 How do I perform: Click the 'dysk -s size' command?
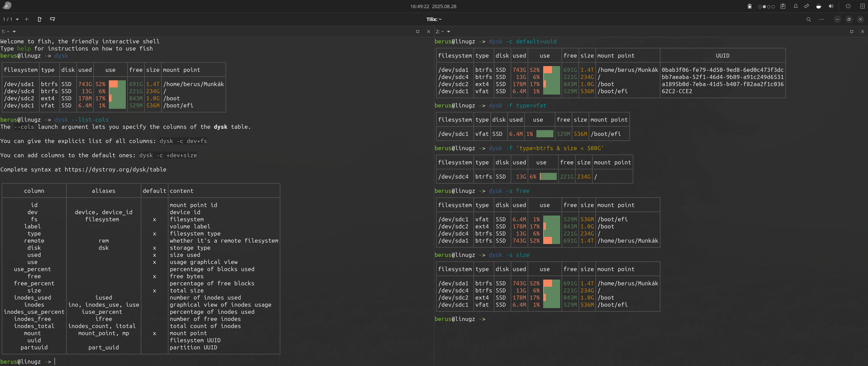click(509, 255)
